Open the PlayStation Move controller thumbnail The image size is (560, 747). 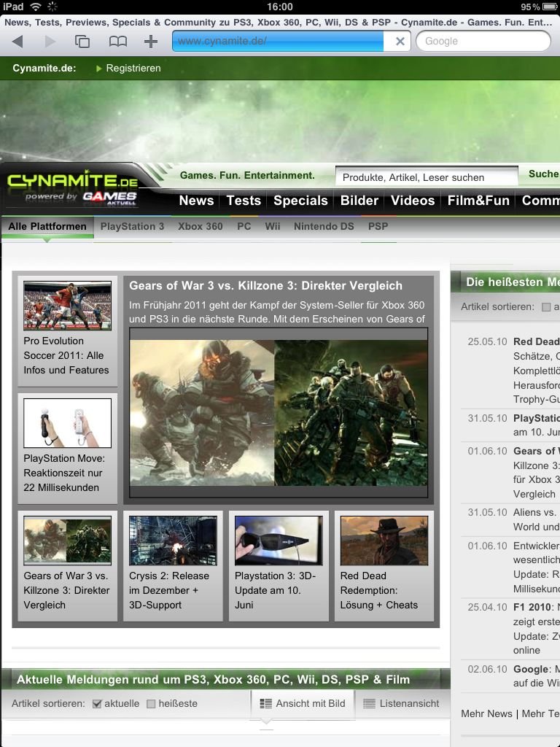click(67, 423)
